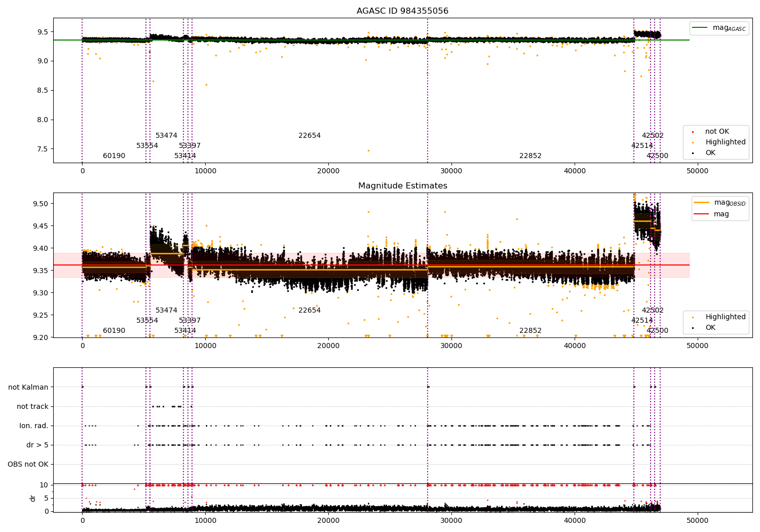Click the 5 tick on the dr axis
This screenshot has height=532, width=760.
coord(47,498)
